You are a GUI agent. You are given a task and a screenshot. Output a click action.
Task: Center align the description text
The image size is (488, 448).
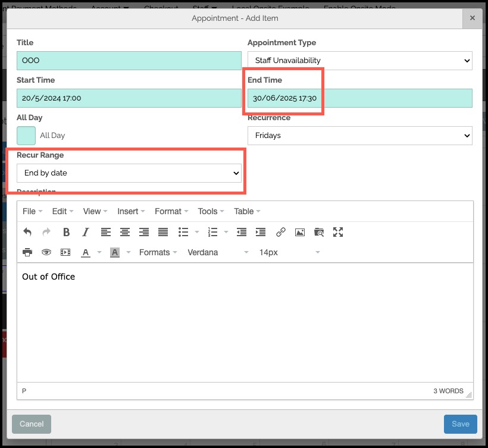click(x=125, y=232)
